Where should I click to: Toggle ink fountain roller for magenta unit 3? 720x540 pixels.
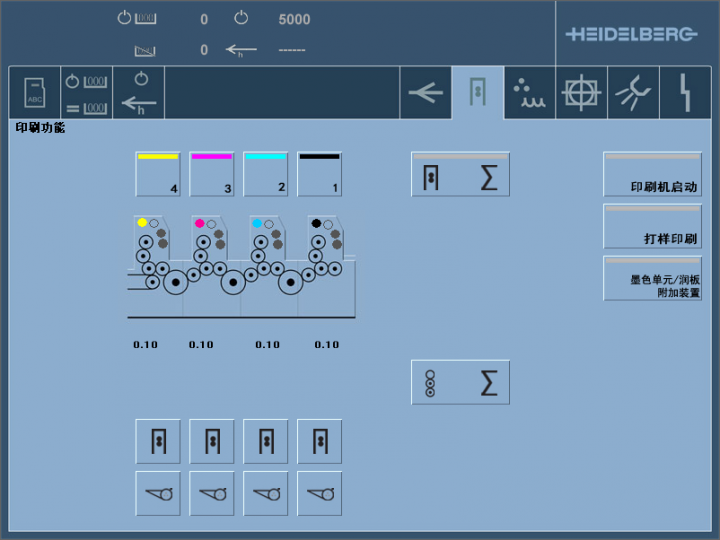(212, 494)
